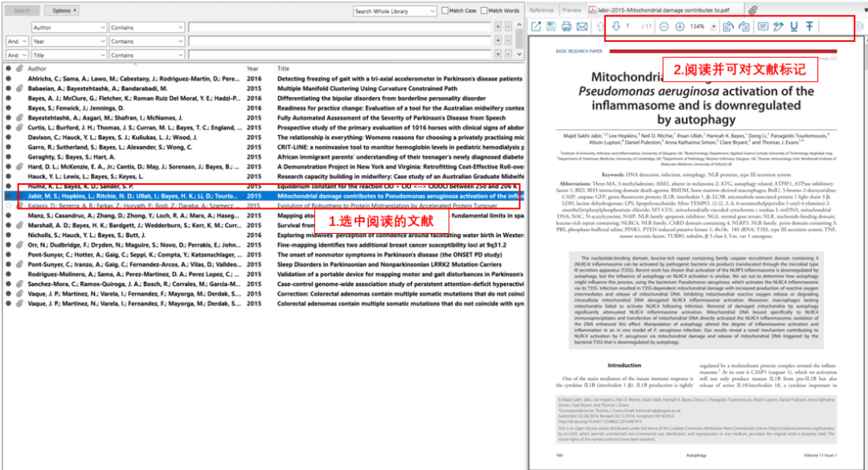Toggle read status dot for Davison row
Image resolution: width=868 pixels, height=470 pixels.
tap(8, 137)
